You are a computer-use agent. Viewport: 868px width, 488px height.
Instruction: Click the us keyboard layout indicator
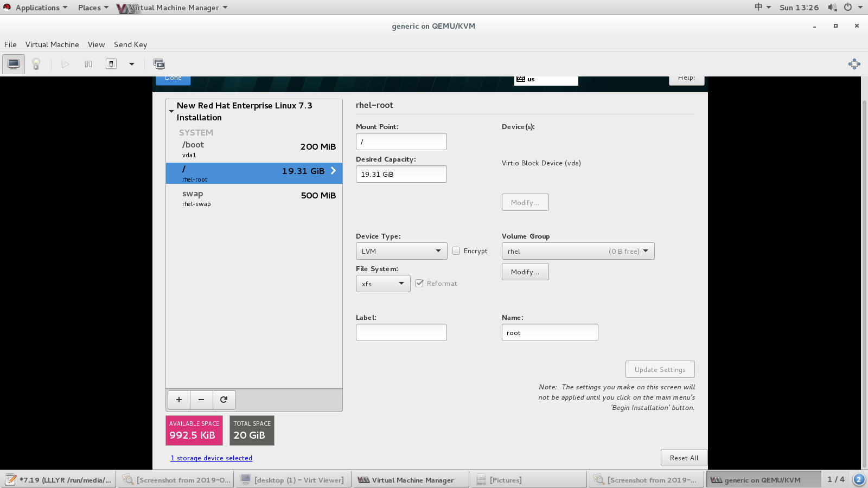[x=546, y=80]
